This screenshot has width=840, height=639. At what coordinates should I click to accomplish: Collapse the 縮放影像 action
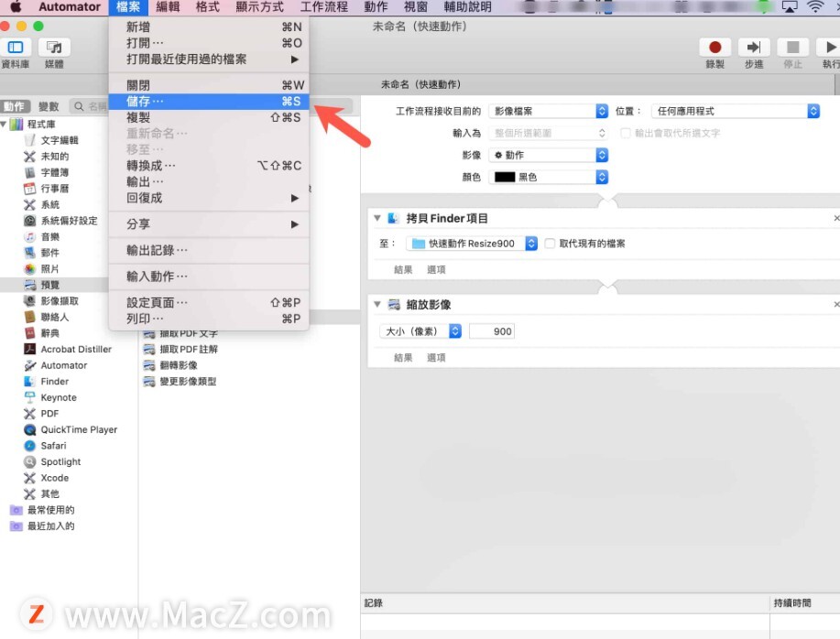pyautogui.click(x=377, y=305)
